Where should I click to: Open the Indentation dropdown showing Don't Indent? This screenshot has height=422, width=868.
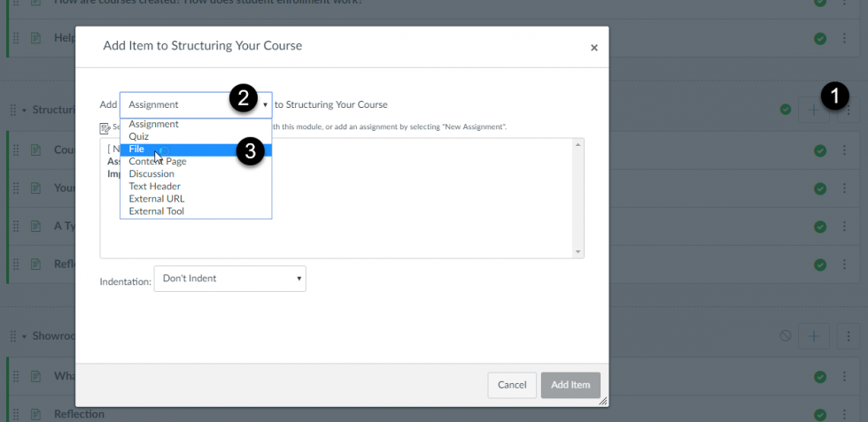[x=229, y=278]
